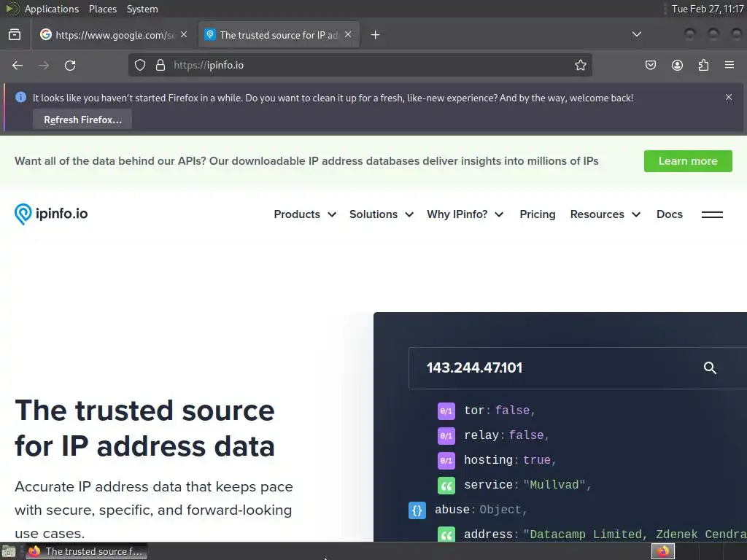Select the trusted source for IP tab
This screenshot has height=560, width=747.
coord(278,35)
